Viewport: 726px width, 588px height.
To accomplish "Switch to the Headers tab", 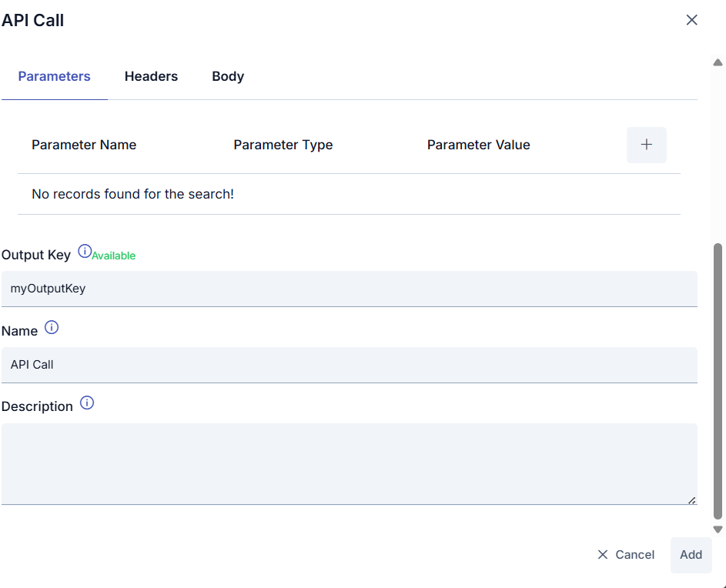I will (151, 76).
